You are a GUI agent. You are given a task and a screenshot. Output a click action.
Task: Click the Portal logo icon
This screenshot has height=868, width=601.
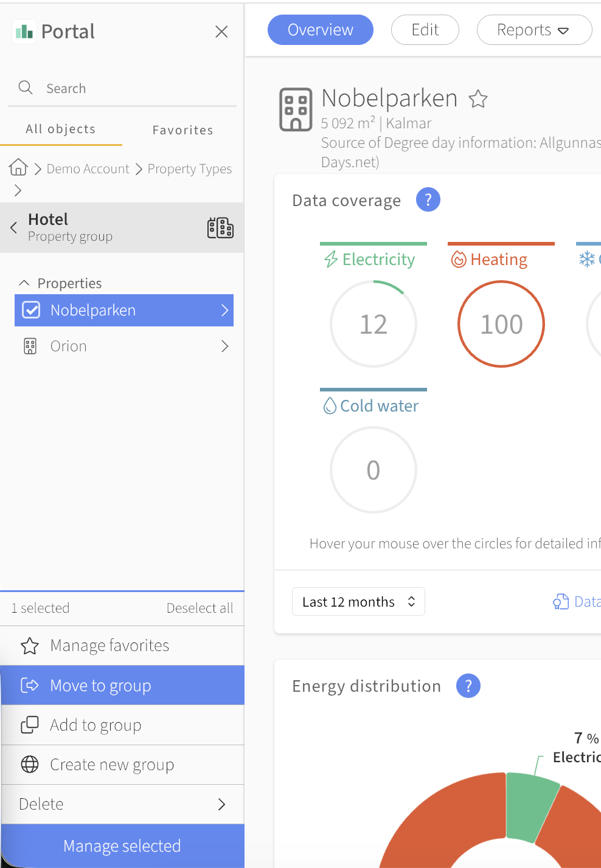coord(24,32)
